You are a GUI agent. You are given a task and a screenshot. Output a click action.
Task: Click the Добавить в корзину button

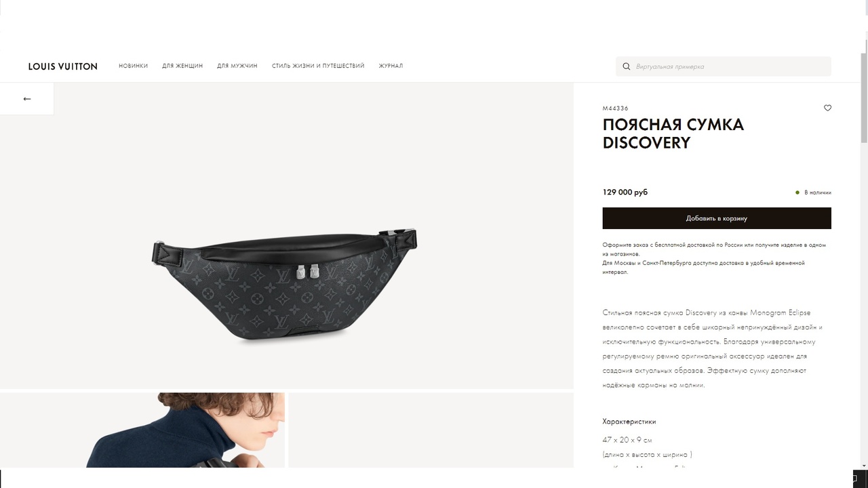coord(717,218)
